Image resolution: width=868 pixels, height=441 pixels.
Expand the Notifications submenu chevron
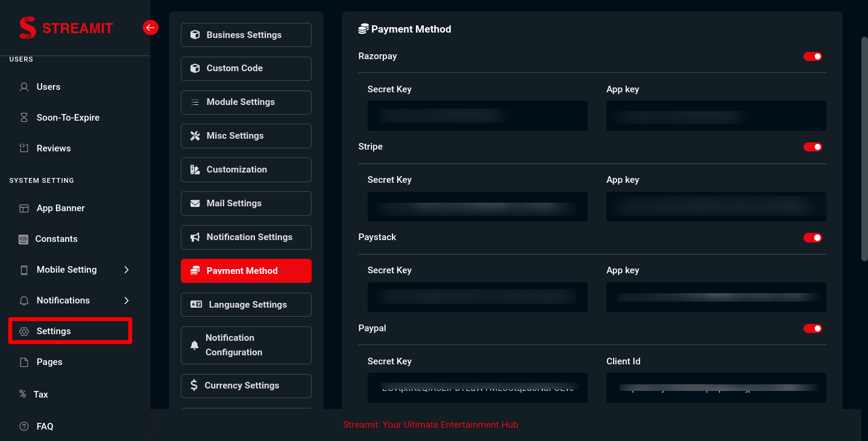(127, 300)
